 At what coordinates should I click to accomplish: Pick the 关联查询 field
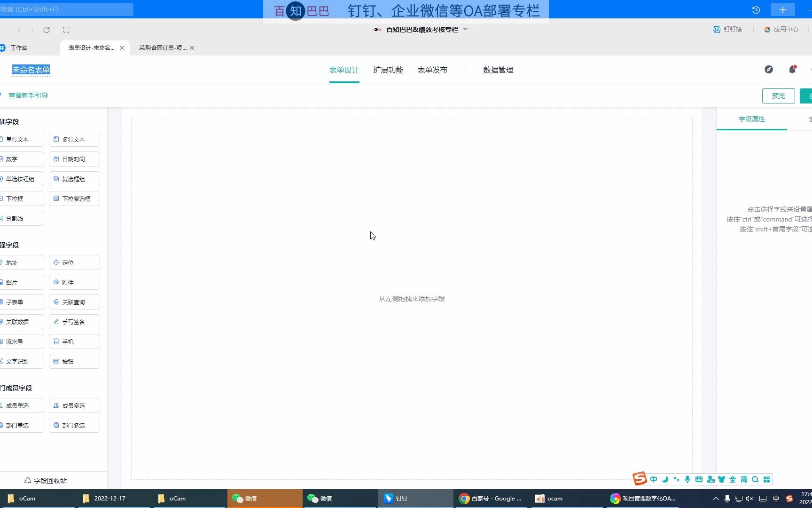74,302
